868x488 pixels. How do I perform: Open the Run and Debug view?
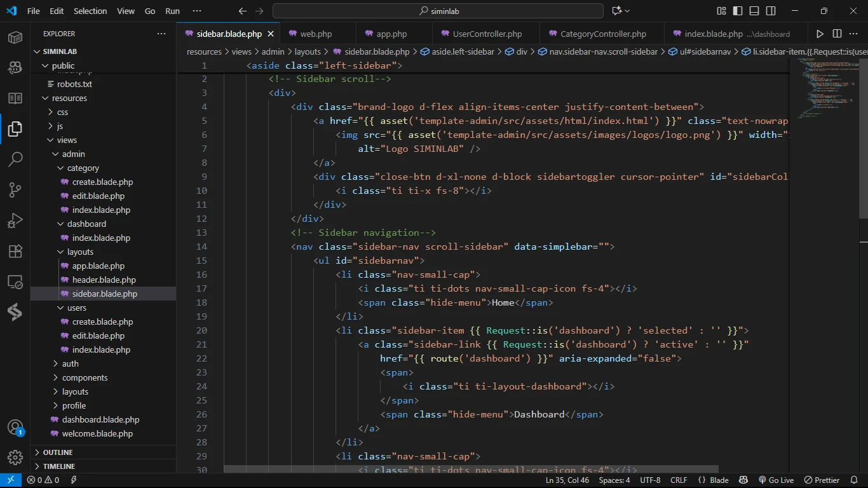tap(15, 220)
